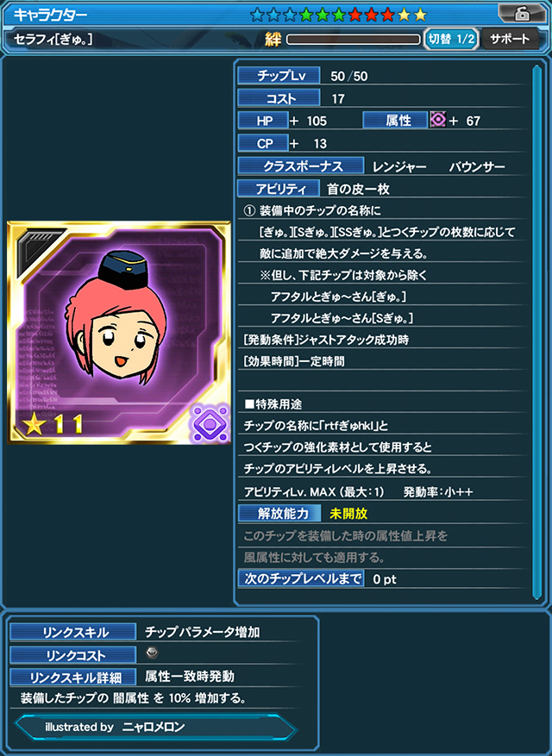Click the lock icon in title bar
Viewport: 552px width, 756px height.
(x=521, y=14)
